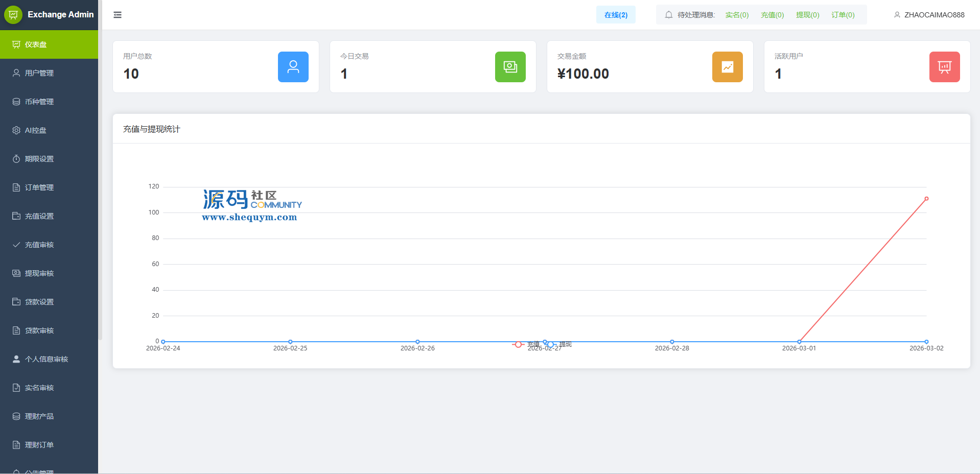Click the 在线(2) online button
980x474 pixels.
coord(616,15)
